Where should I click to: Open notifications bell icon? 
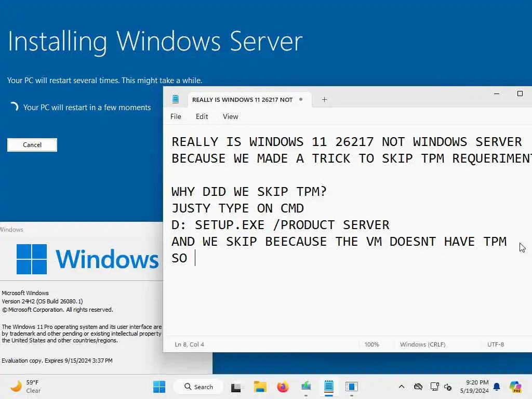click(x=497, y=387)
